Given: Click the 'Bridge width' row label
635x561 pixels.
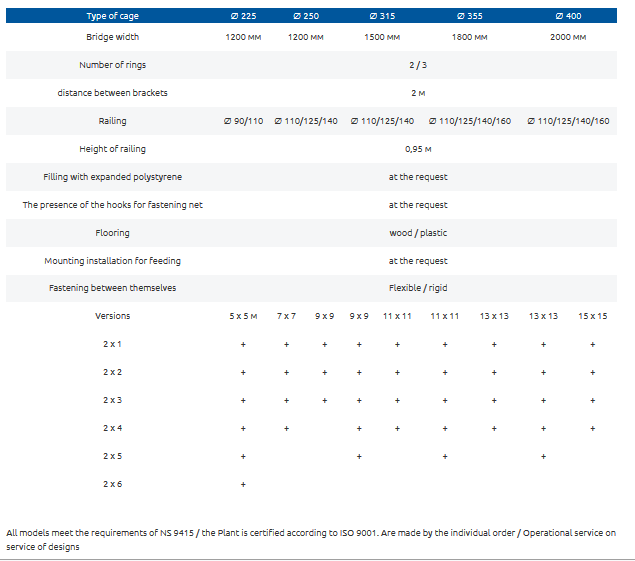Looking at the screenshot, I should tap(112, 37).
